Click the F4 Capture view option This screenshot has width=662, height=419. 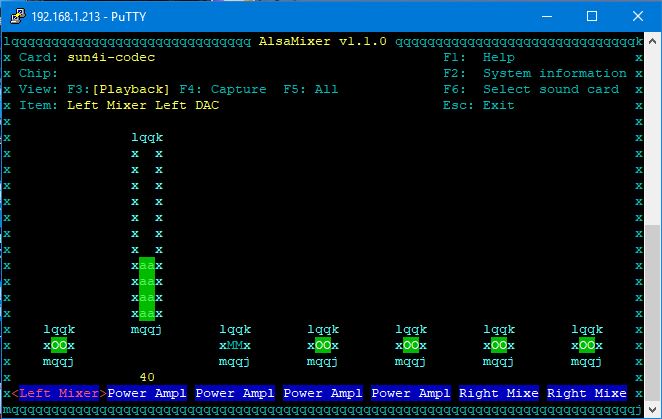click(x=223, y=89)
